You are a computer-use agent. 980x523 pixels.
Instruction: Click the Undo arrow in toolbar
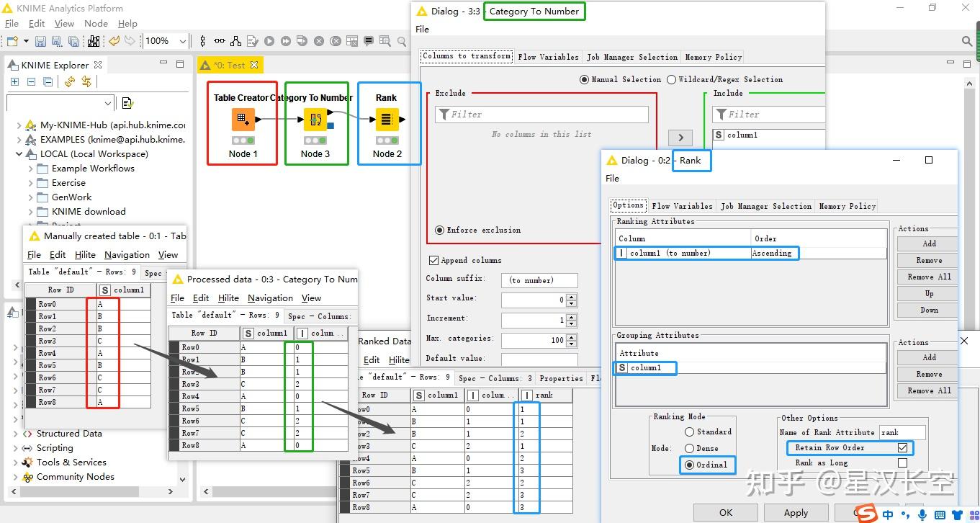114,42
